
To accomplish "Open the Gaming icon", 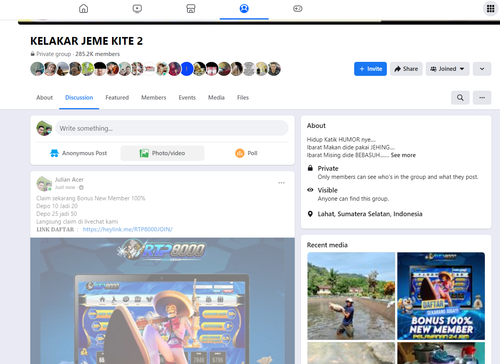I will click(298, 8).
